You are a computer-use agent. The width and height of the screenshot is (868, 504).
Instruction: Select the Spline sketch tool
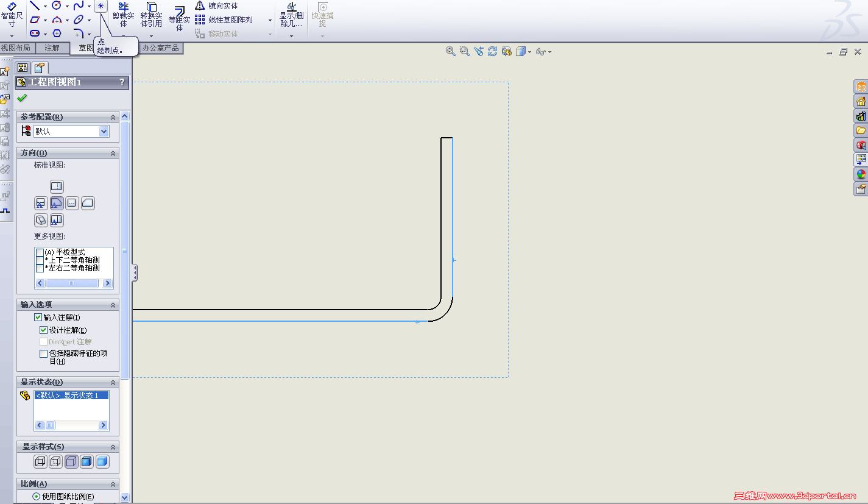click(x=79, y=5)
